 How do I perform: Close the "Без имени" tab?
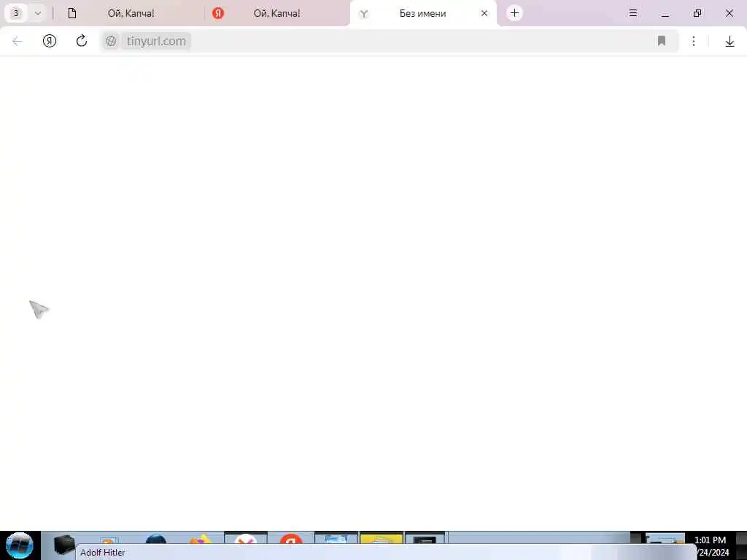[x=484, y=13]
